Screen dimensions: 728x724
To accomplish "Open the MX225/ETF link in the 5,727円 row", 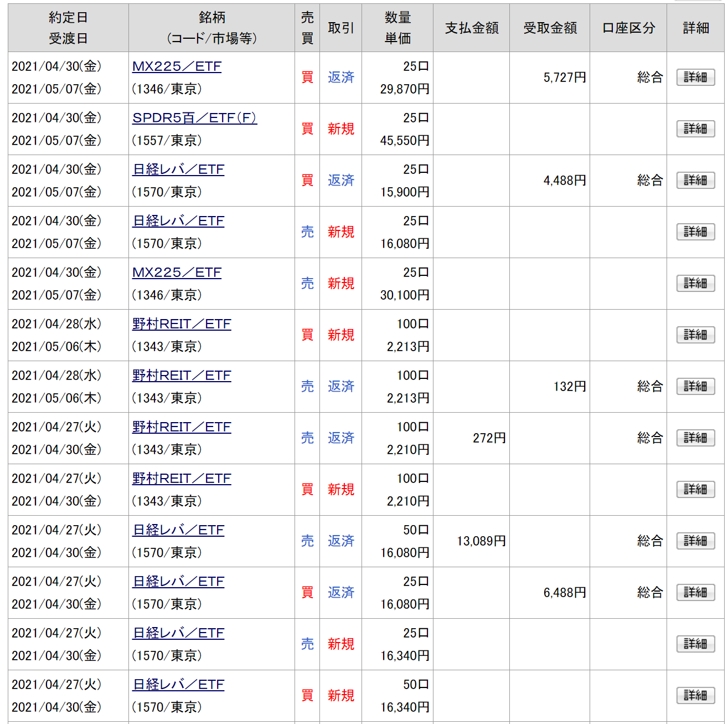I will coord(177,66).
